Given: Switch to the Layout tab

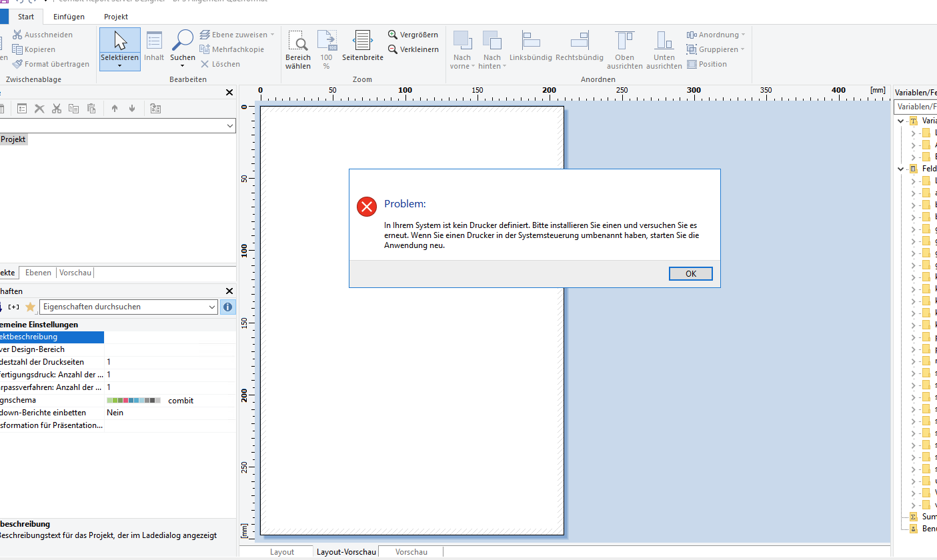Looking at the screenshot, I should [x=282, y=552].
